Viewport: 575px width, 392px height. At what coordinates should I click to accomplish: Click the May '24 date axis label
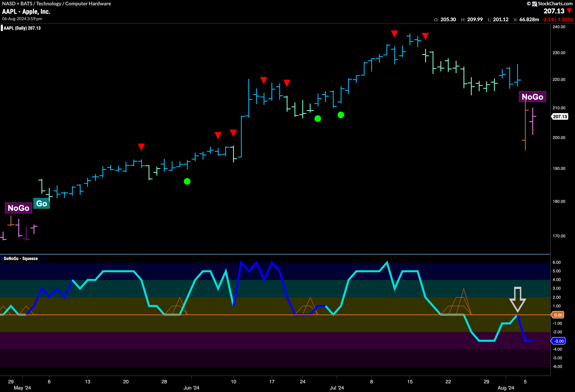coord(22,387)
